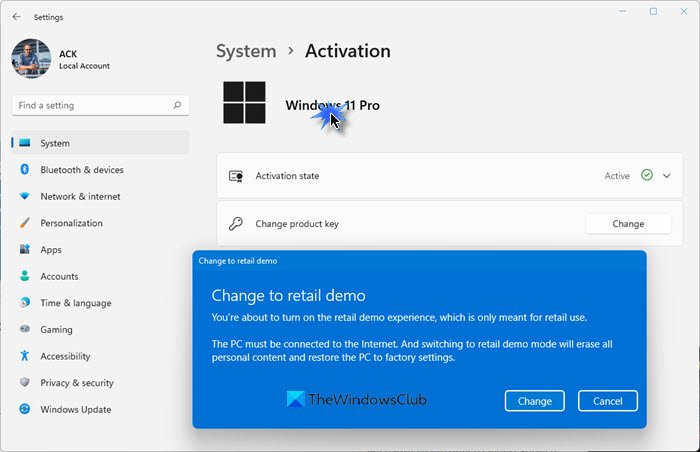Click the green Active checkmark icon
700x452 pixels.
[x=647, y=175]
